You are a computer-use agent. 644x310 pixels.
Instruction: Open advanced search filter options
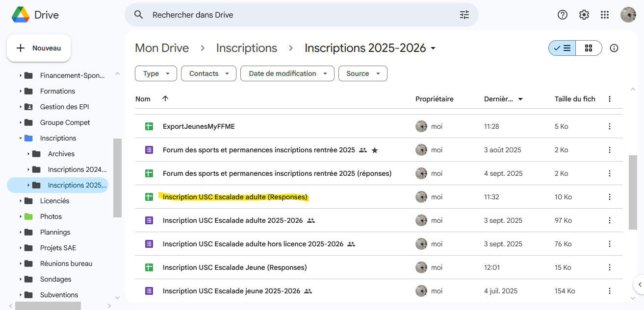coord(464,15)
